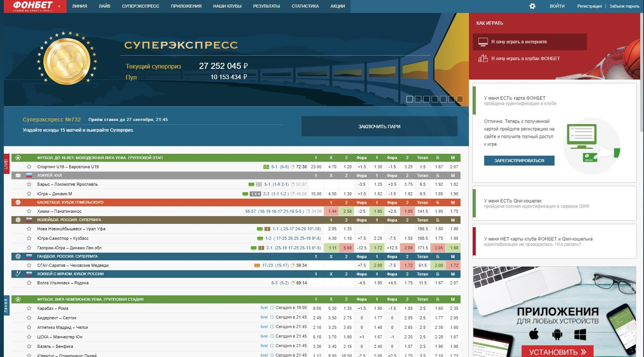Open orange video icon for СГАУ-Саратов match

coord(257,265)
